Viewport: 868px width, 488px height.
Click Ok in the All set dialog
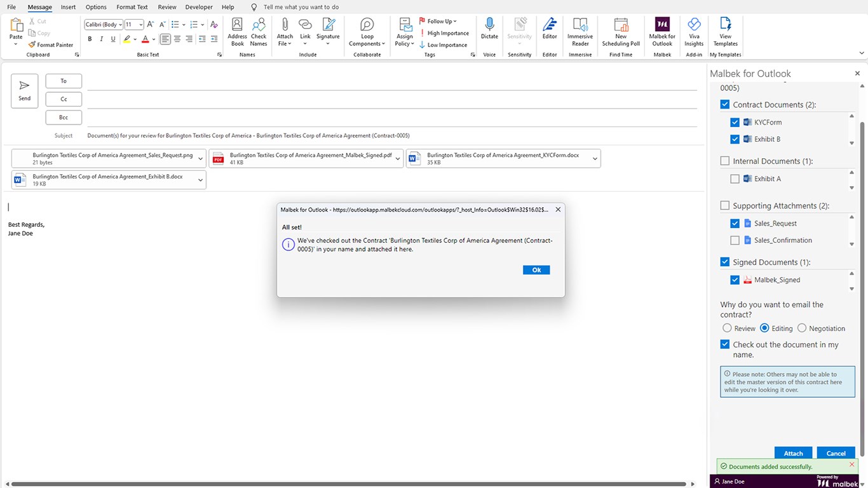[536, 270]
